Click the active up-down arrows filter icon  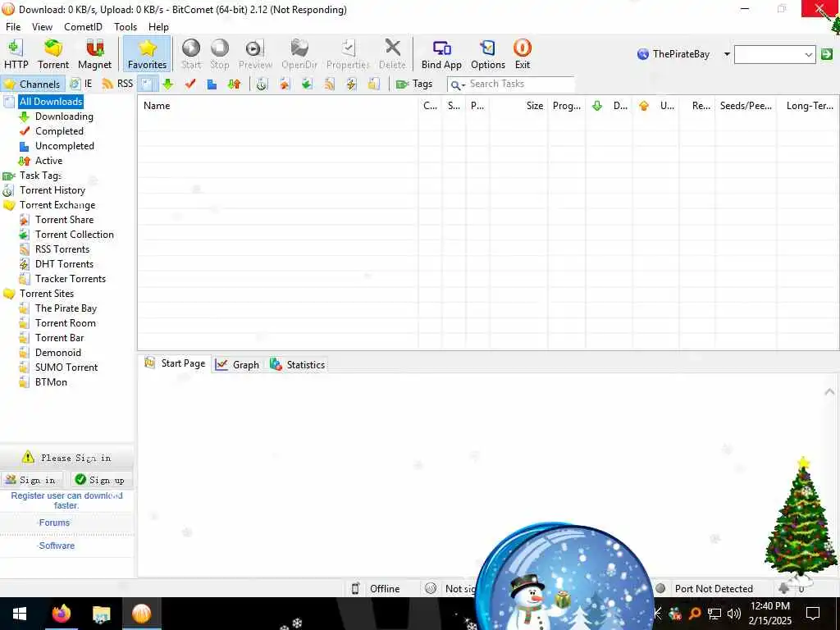(234, 84)
